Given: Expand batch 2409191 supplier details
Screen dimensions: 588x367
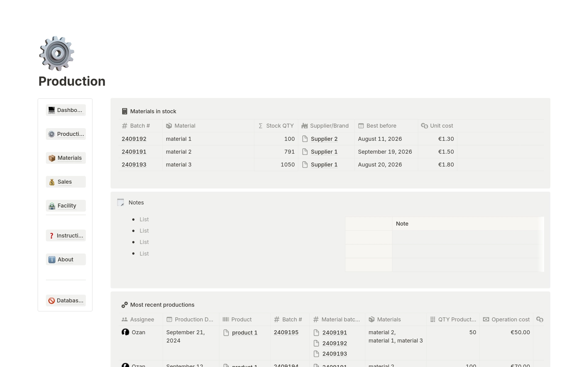Looking at the screenshot, I should 324,152.
